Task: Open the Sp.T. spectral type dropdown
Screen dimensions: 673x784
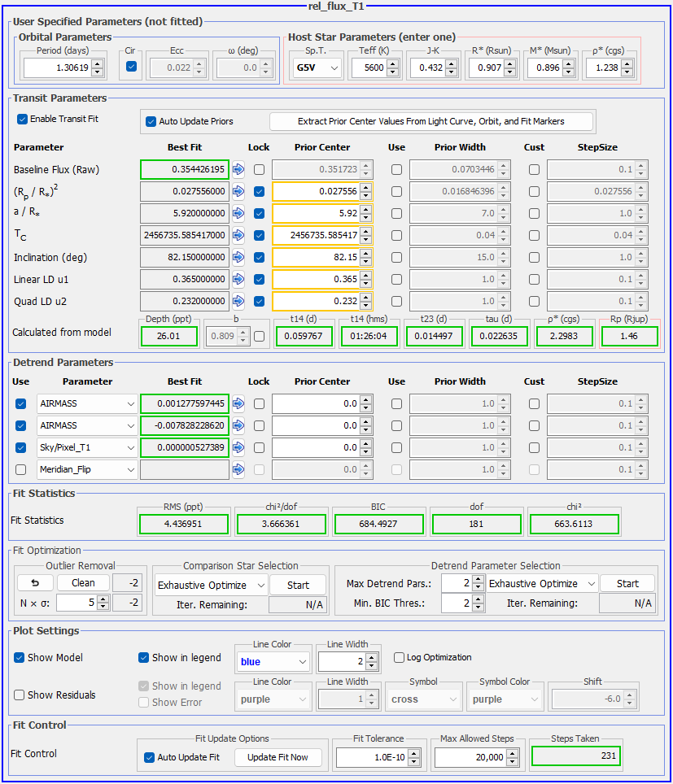Action: (317, 68)
